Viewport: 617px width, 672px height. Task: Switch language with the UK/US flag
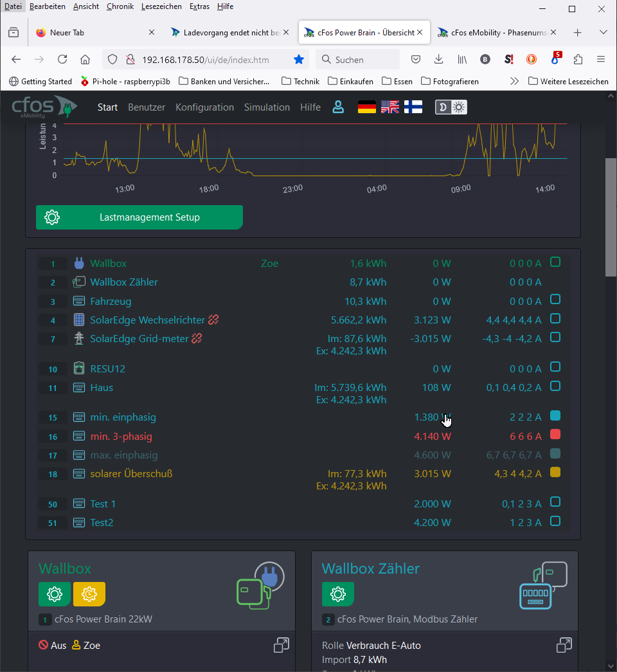390,107
